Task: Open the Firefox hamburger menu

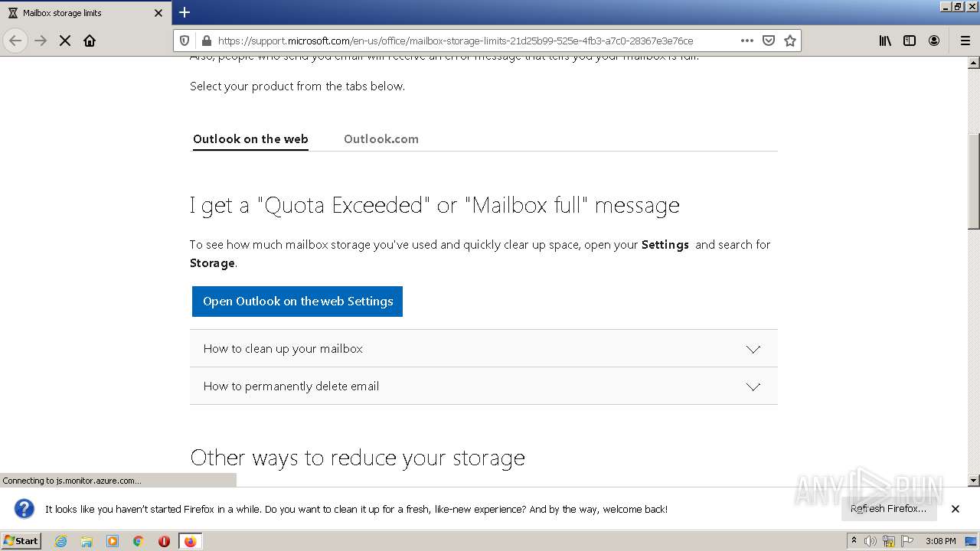Action: tap(965, 41)
